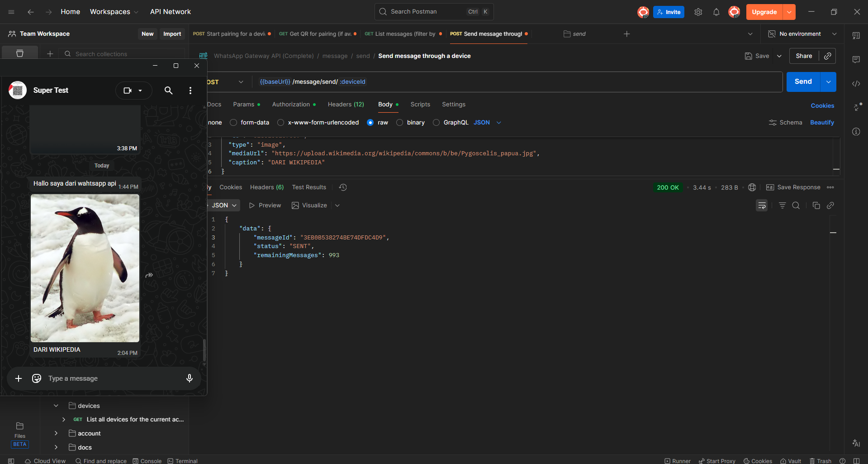Record a voice message with the microphone icon

click(189, 378)
